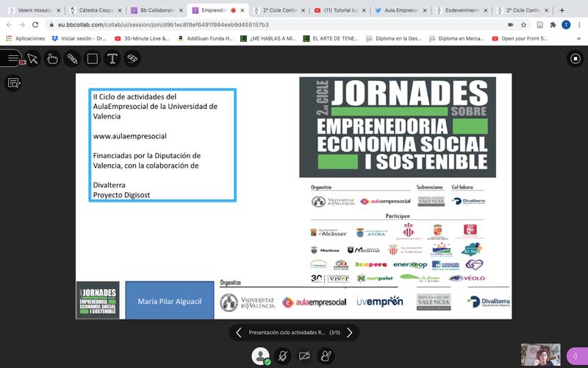588x368 pixels.
Task: Reload the current page
Action: pyautogui.click(x=35, y=25)
